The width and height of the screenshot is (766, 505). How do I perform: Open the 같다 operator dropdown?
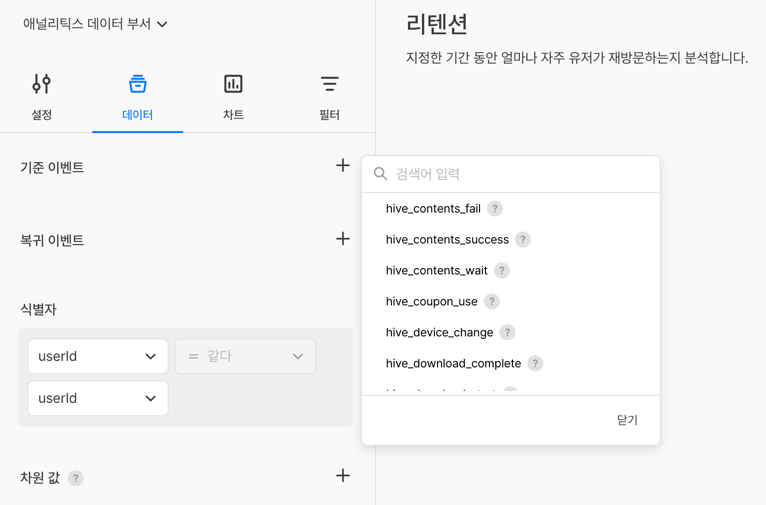pyautogui.click(x=245, y=356)
